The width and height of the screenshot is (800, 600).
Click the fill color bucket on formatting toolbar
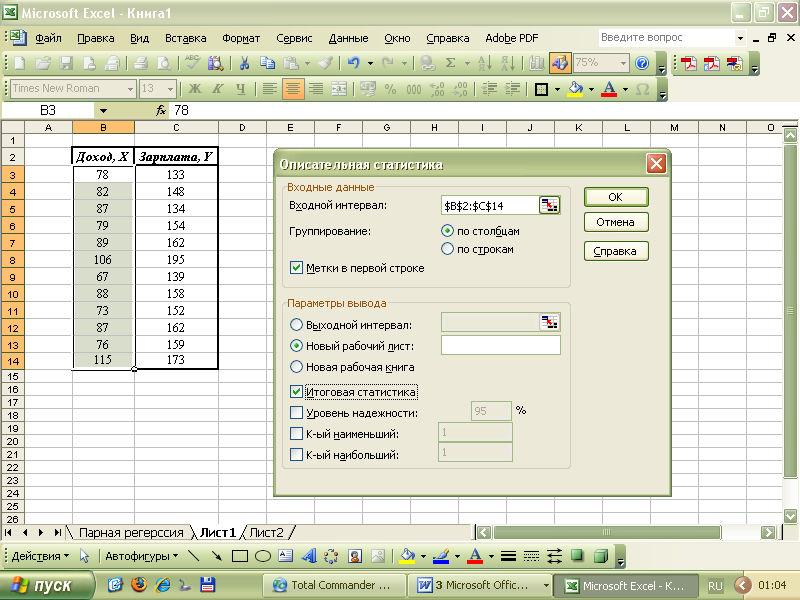point(574,89)
